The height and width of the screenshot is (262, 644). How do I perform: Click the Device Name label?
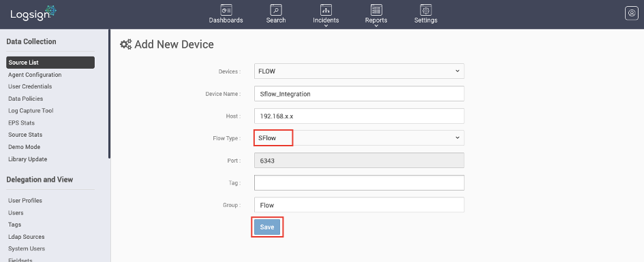point(223,94)
